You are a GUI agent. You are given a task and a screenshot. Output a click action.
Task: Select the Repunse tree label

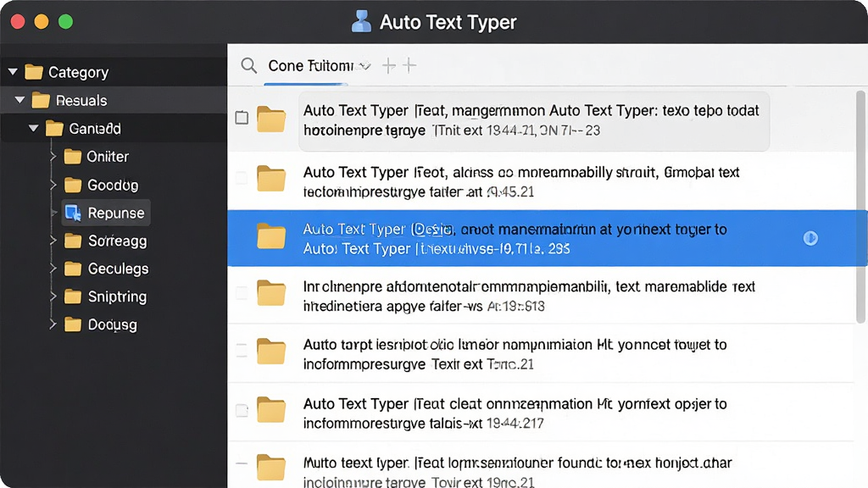tap(115, 213)
